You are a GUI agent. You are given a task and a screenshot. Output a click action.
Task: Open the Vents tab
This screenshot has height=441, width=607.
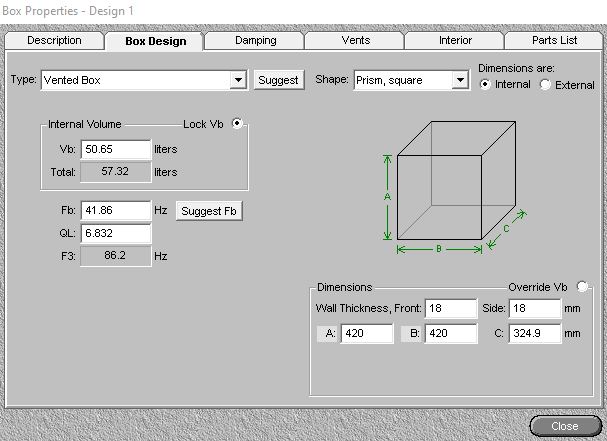tap(355, 41)
